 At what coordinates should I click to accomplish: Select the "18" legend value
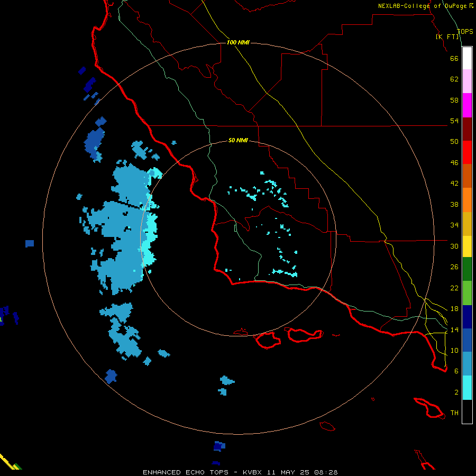(x=454, y=308)
